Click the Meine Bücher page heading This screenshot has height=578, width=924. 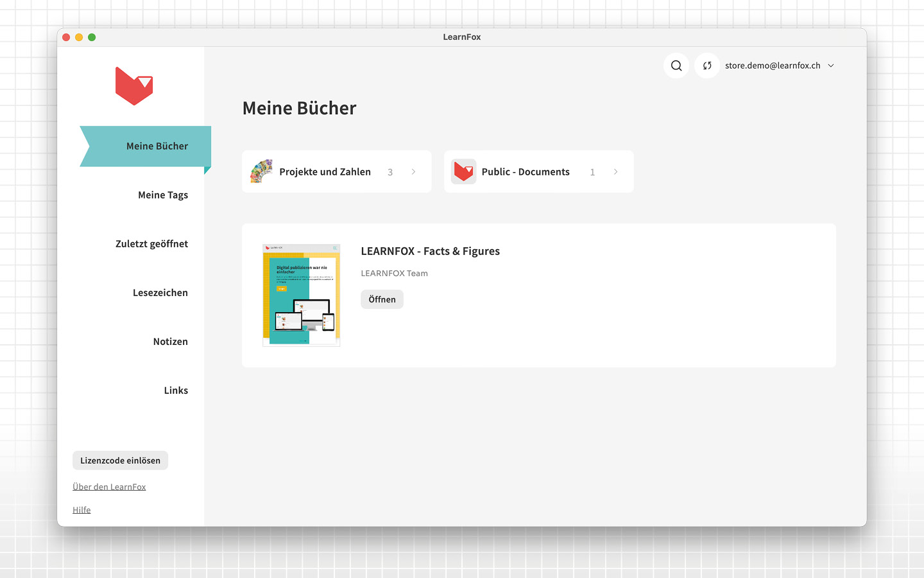(299, 108)
